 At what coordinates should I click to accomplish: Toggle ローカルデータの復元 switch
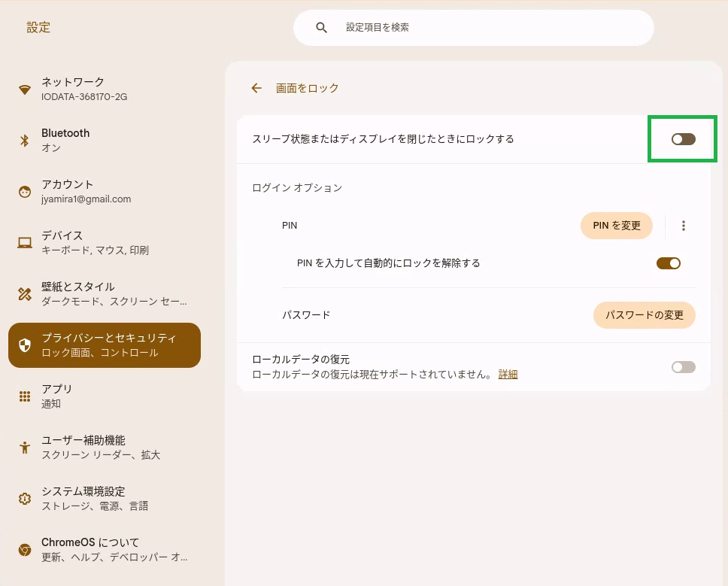(683, 367)
